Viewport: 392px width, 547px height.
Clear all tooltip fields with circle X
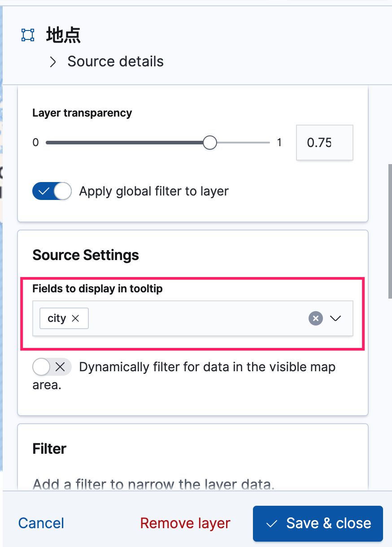(316, 318)
